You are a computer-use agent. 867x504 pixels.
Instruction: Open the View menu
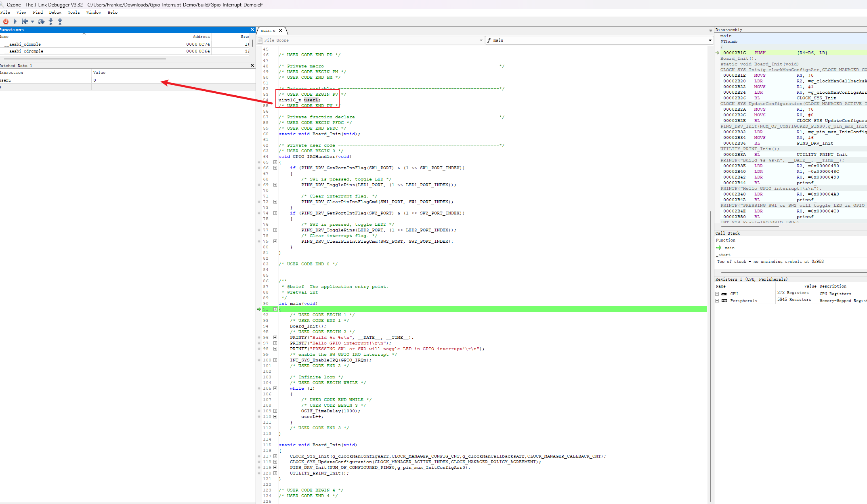[21, 13]
